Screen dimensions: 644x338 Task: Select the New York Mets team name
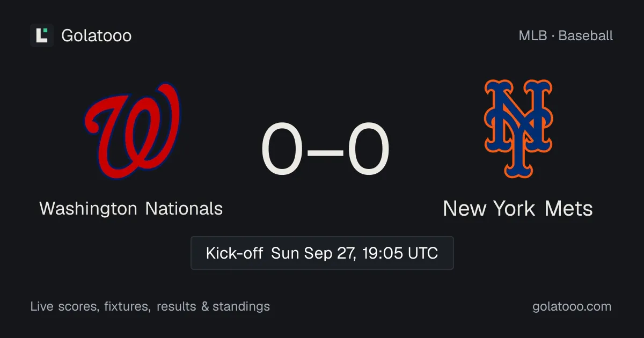pyautogui.click(x=518, y=208)
